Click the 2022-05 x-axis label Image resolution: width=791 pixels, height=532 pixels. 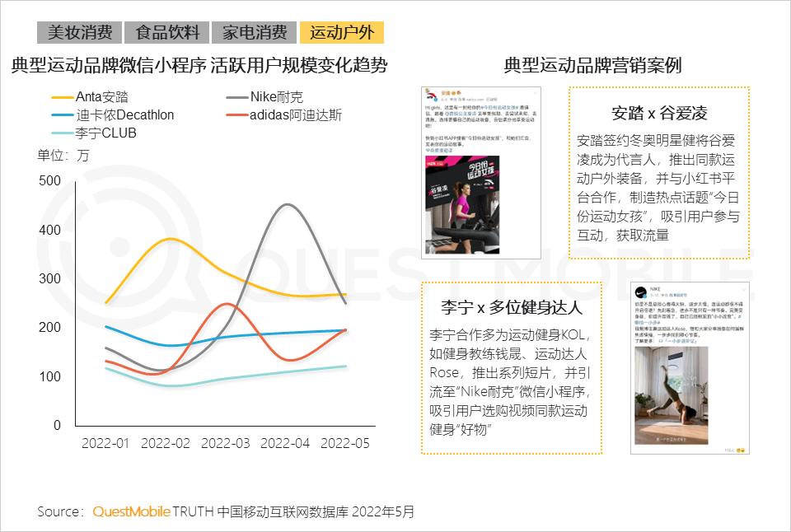point(345,443)
